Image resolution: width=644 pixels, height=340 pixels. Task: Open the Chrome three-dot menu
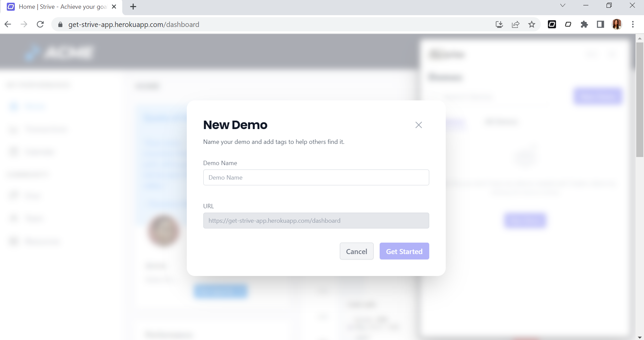pos(633,24)
